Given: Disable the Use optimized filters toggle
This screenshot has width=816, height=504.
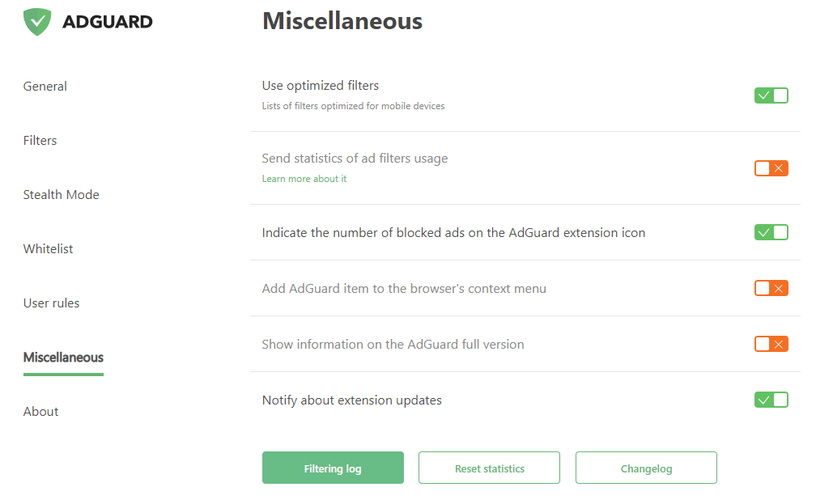Looking at the screenshot, I should (771, 95).
